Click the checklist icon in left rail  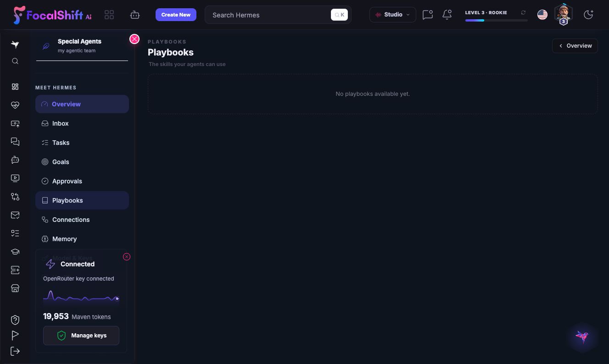point(15,233)
